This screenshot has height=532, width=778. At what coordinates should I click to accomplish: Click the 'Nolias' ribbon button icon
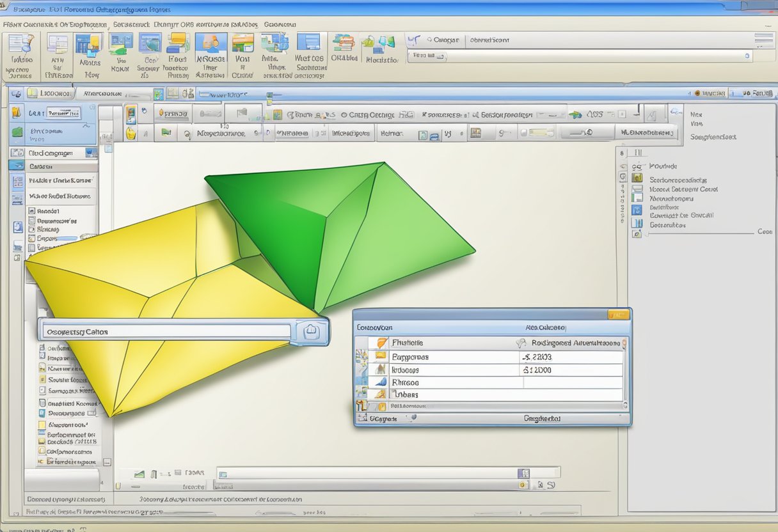click(x=89, y=45)
